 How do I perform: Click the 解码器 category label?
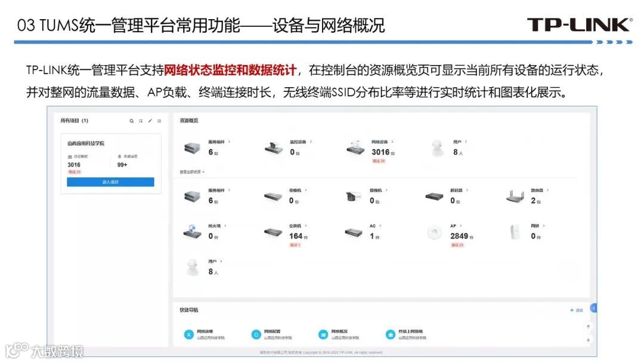click(x=456, y=190)
